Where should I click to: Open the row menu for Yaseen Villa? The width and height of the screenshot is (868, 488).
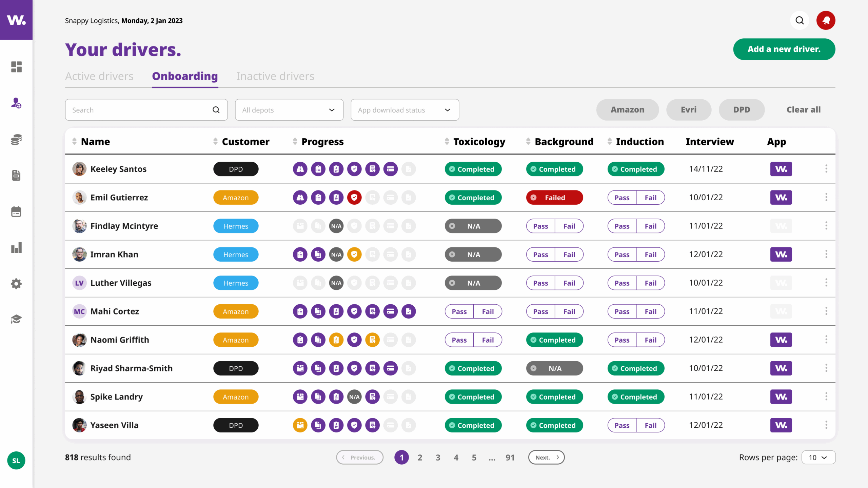click(826, 425)
